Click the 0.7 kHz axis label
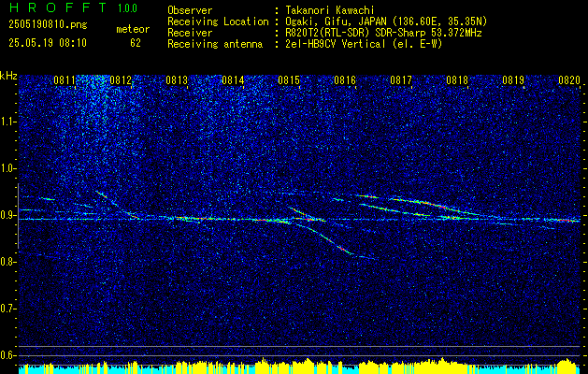588x374 pixels. [8, 309]
